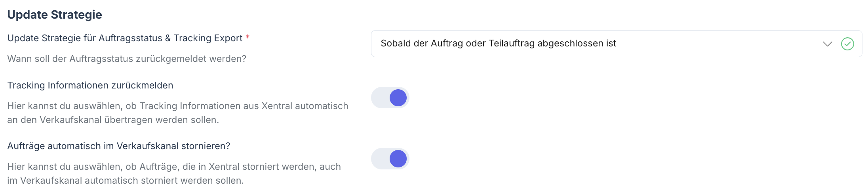The height and width of the screenshot is (194, 868).
Task: Click the 'Tracking Informationen zurückmelden' label
Action: [x=90, y=85]
